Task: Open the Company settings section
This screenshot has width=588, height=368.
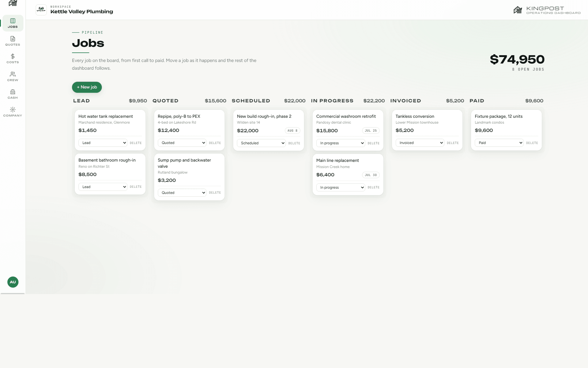Action: point(13,112)
